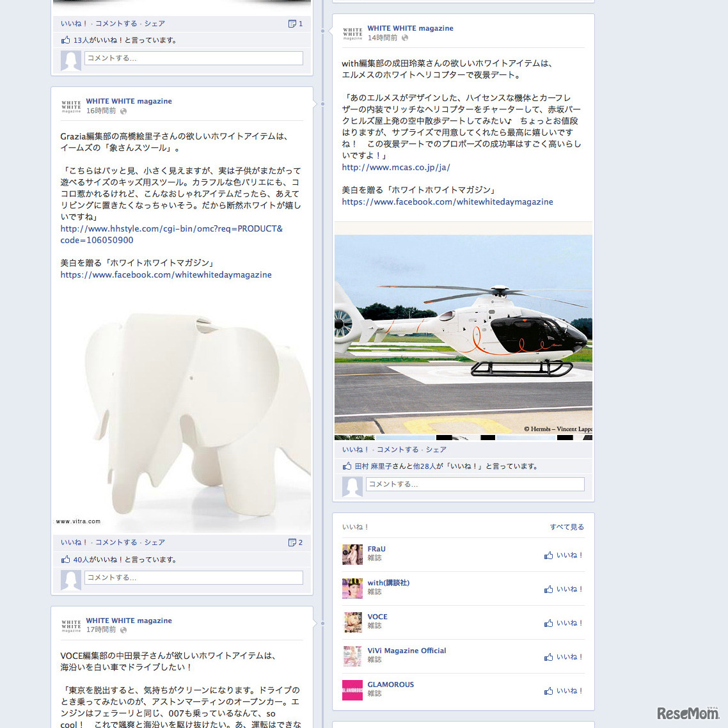Screen dimensions: 728x728
Task: Click 16時間前 timestamp
Action: click(101, 111)
